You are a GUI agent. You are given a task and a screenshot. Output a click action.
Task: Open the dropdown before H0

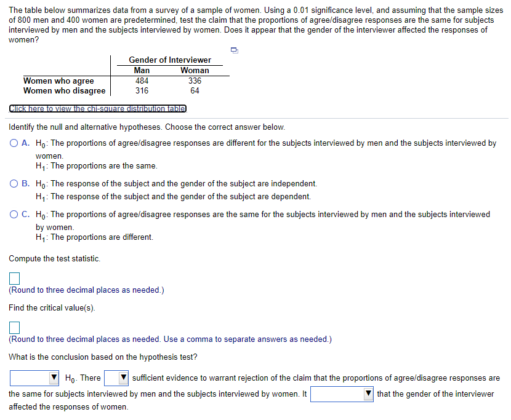(x=34, y=378)
